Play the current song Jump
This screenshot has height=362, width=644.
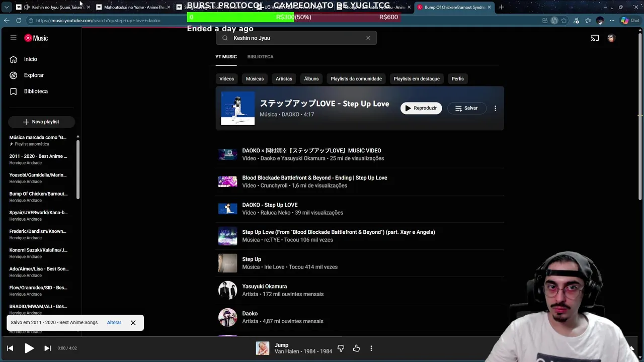pos(29,348)
